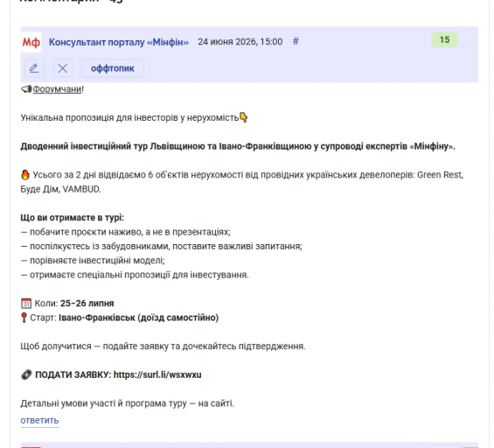Click the https://surl.li/wsxwxu application URL
494x448 pixels.
click(x=157, y=374)
